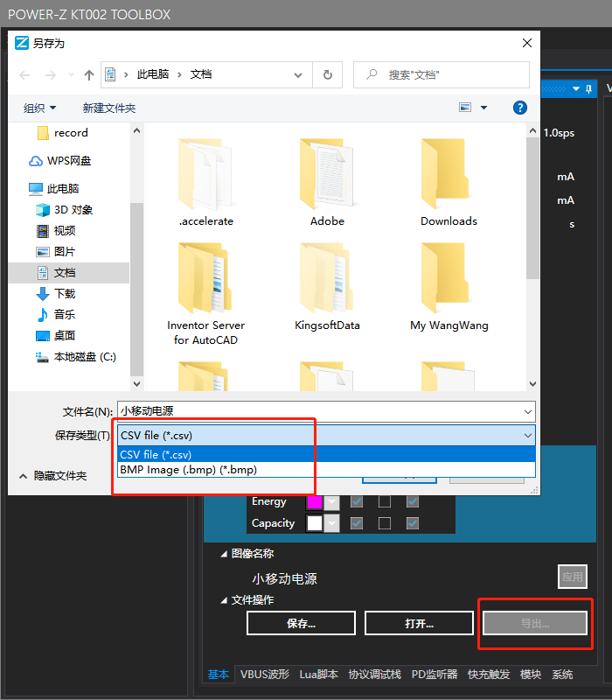Choose CSV file (*.csv) option
Viewport: 612px width, 700px height.
click(x=326, y=454)
